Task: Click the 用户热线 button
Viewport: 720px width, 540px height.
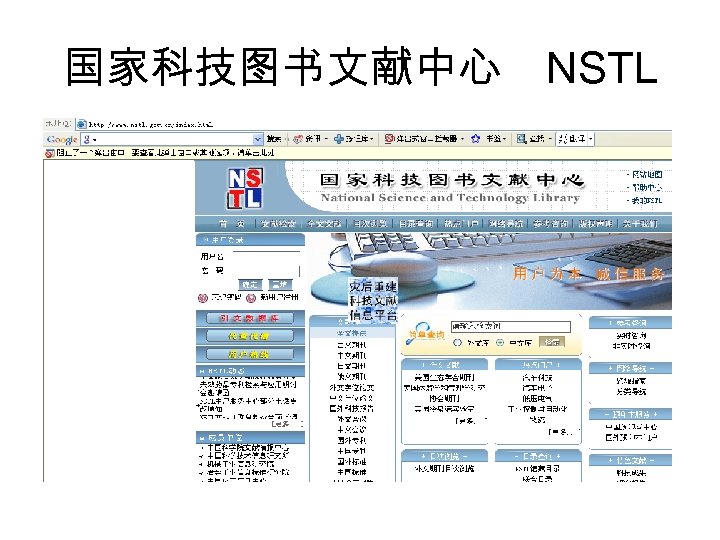Action: point(249,354)
